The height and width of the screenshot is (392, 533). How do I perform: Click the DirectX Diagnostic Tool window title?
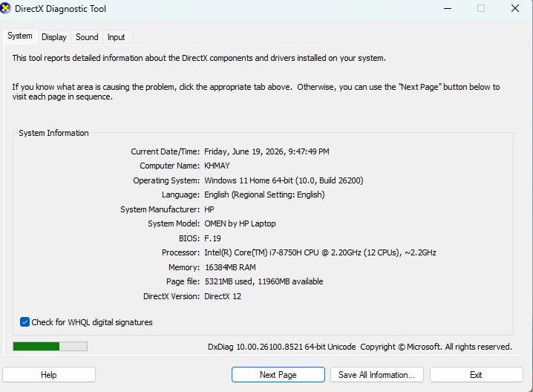[x=60, y=8]
